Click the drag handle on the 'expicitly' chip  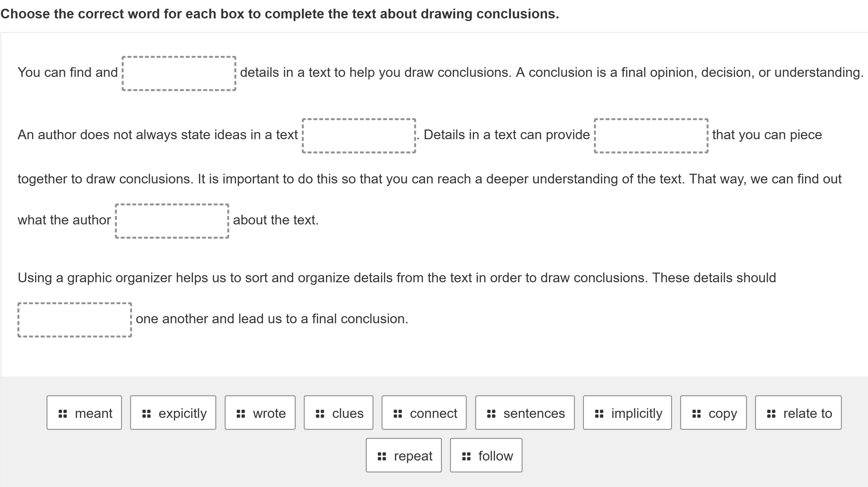point(147,413)
